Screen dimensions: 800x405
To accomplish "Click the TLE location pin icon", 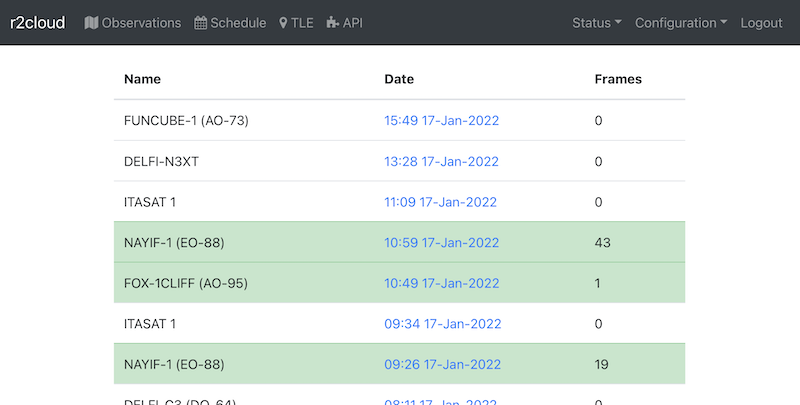I will click(284, 23).
